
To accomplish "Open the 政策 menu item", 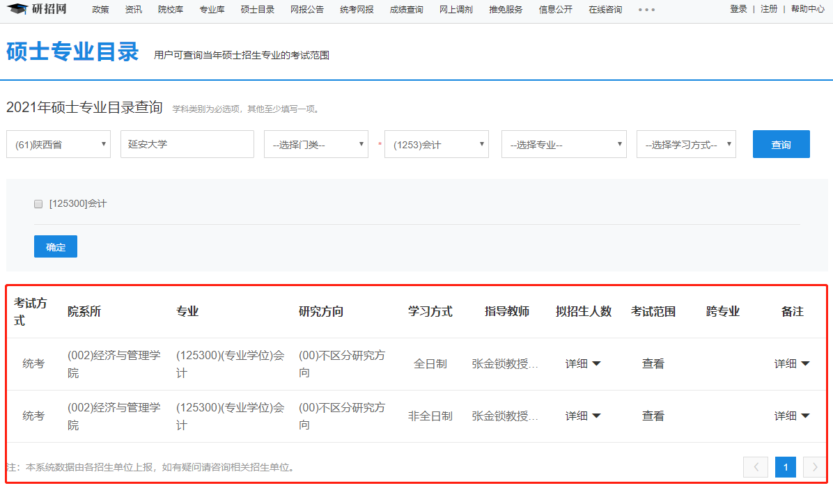I will 100,10.
